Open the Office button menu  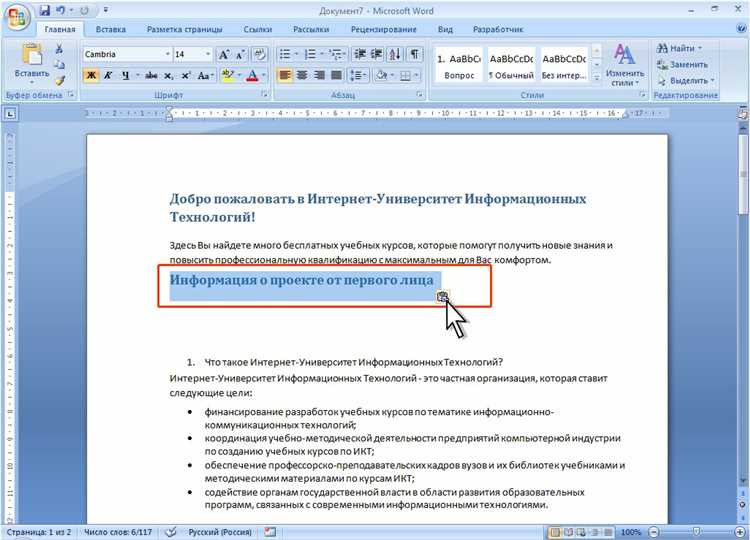(x=17, y=17)
